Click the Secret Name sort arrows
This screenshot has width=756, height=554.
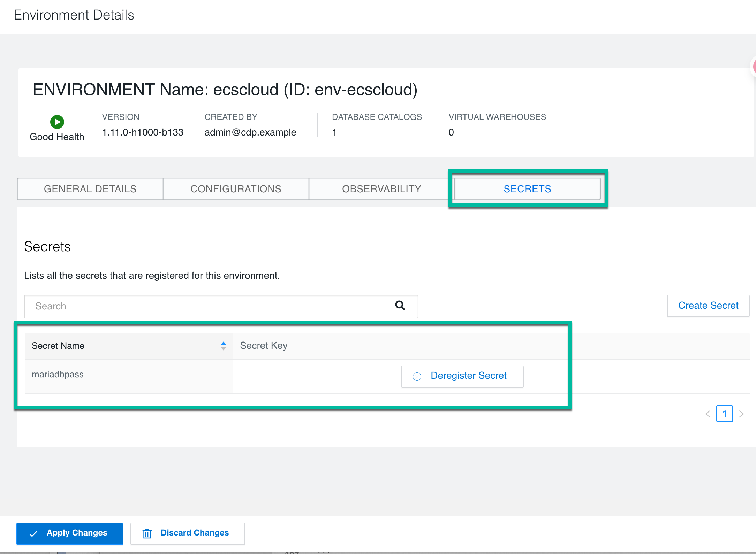coord(224,346)
